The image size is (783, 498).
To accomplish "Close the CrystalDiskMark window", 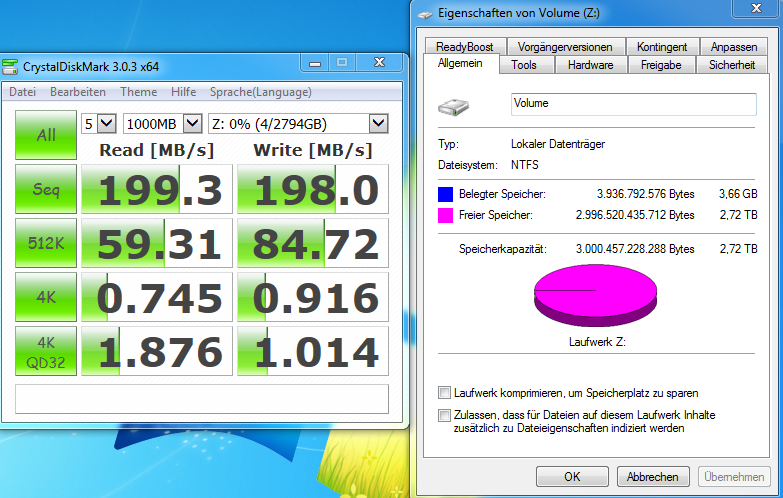I will tap(380, 62).
